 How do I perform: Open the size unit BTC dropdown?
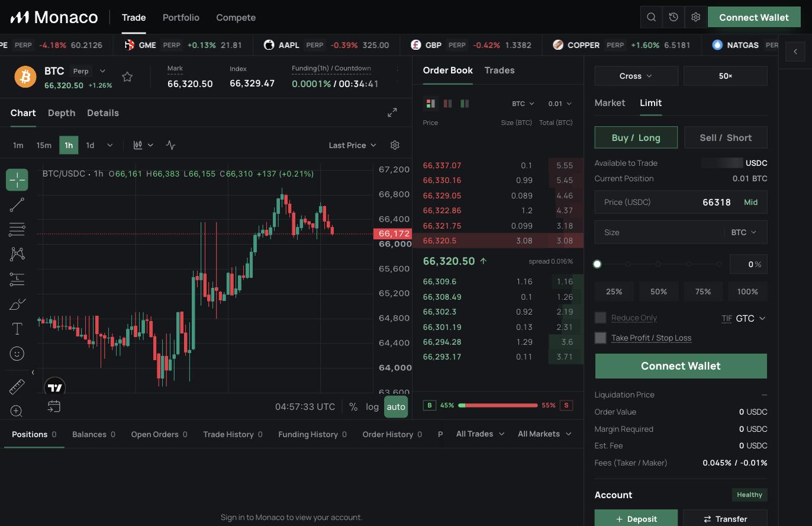[x=744, y=232]
